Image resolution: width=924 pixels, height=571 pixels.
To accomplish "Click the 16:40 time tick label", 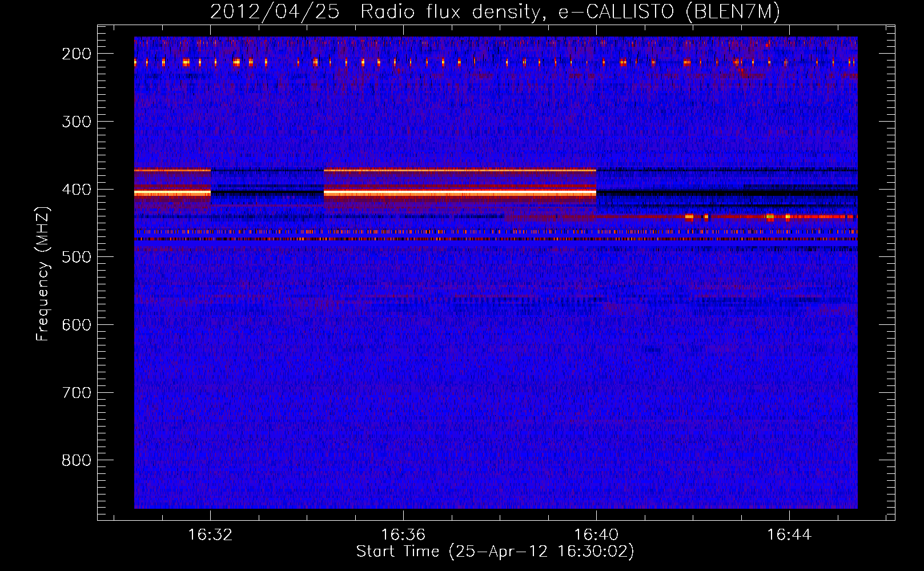I will [596, 534].
